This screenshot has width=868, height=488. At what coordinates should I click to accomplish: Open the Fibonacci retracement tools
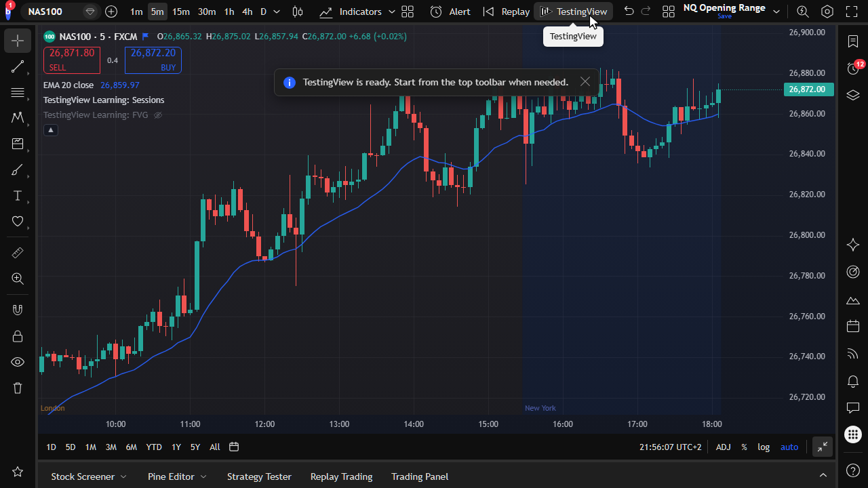click(x=18, y=92)
